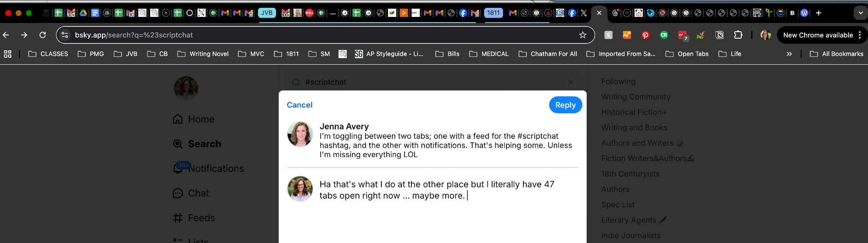Expand the tab search dropdown arrow
Viewport: 868px width, 243px height.
(860, 13)
